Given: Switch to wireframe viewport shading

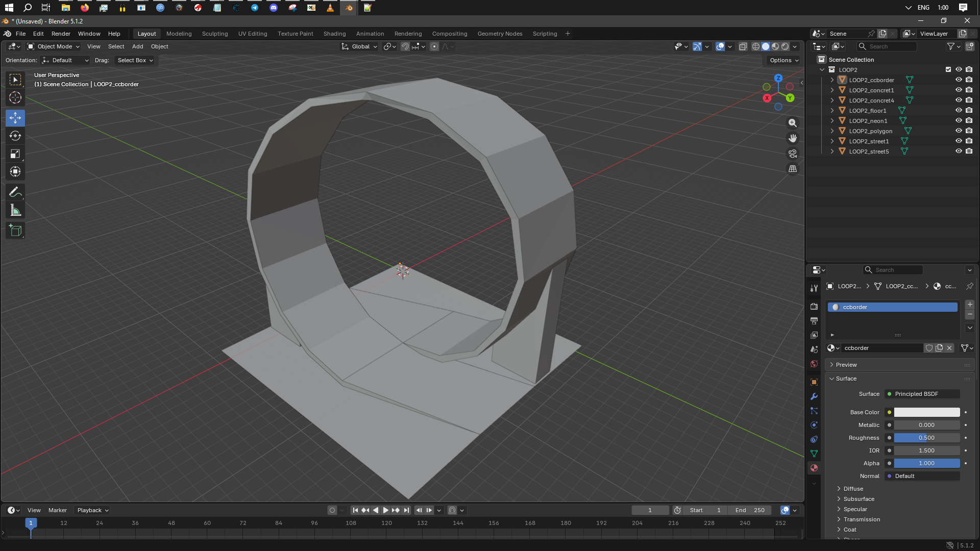Looking at the screenshot, I should [756, 46].
